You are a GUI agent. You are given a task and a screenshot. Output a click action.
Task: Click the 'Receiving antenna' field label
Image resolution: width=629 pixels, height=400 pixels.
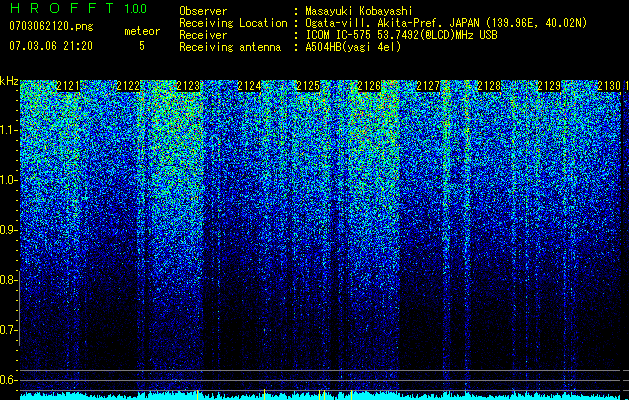pos(230,47)
